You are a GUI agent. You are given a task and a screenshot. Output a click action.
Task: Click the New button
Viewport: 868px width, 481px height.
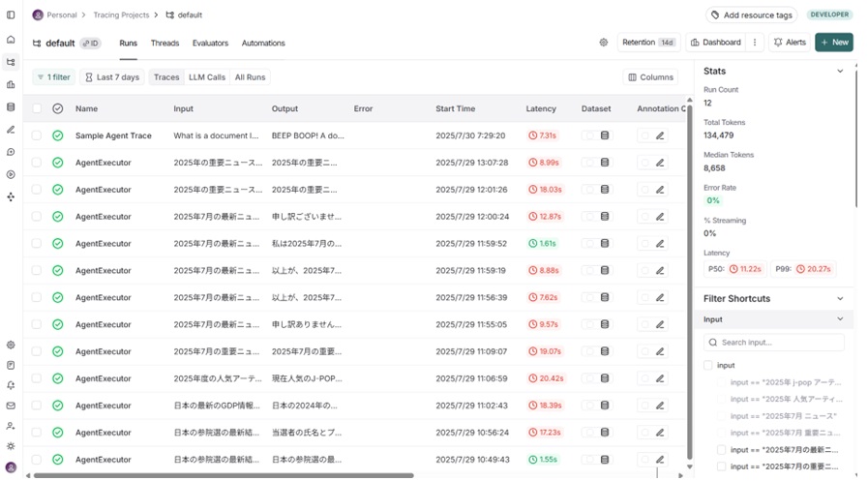(x=833, y=43)
